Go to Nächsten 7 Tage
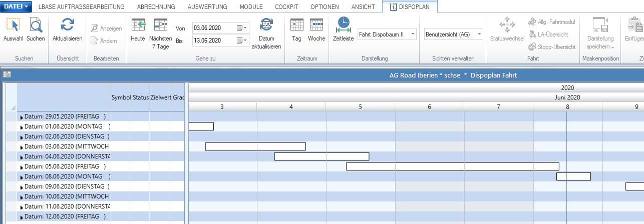The height and width of the screenshot is (224, 644). click(160, 25)
